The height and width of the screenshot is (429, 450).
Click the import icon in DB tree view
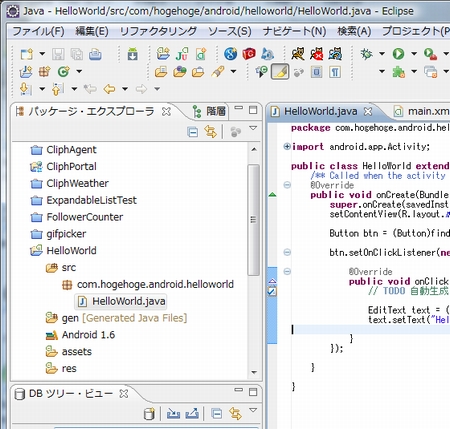[173, 414]
